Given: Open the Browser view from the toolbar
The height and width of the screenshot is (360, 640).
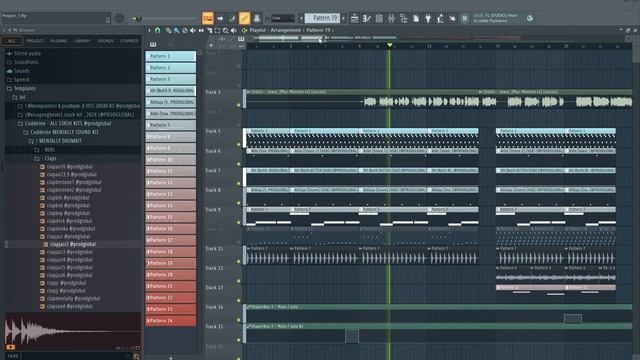Looking at the screenshot, I should (x=403, y=18).
